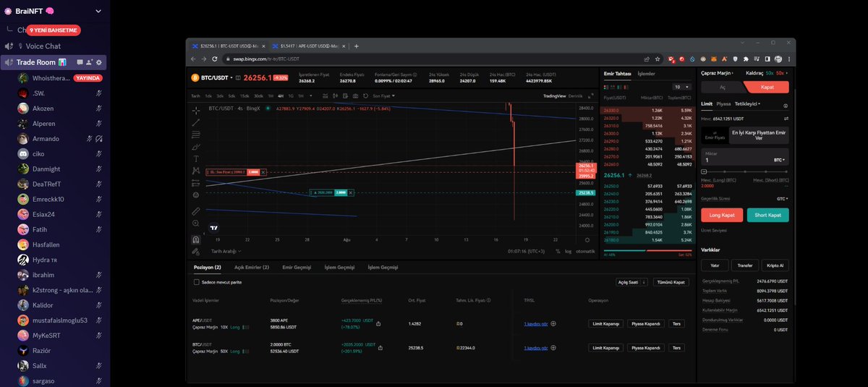
Task: Click Piyasa Kapandı for the BTC position
Action: pos(645,347)
